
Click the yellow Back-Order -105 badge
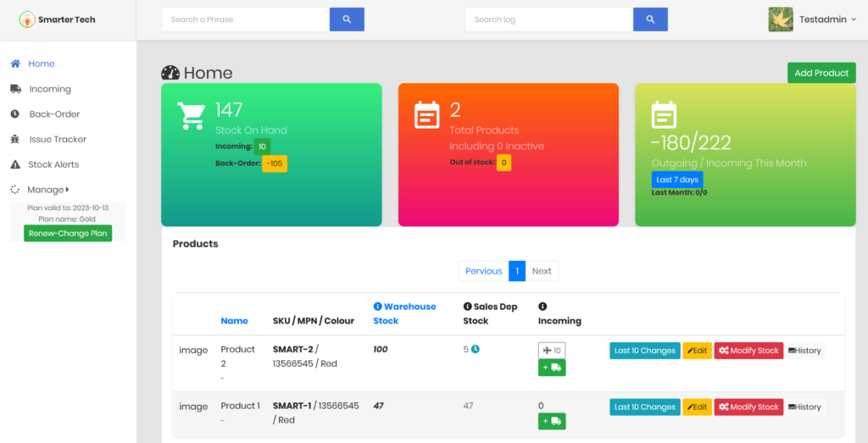click(274, 163)
